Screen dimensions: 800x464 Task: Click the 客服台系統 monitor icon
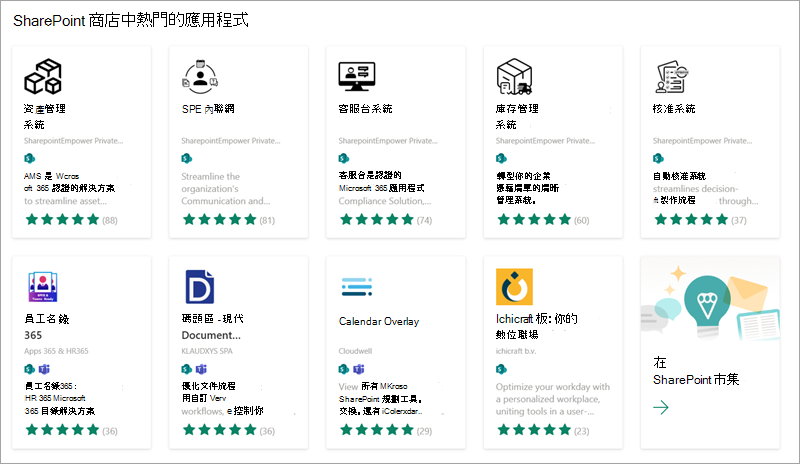[x=357, y=77]
